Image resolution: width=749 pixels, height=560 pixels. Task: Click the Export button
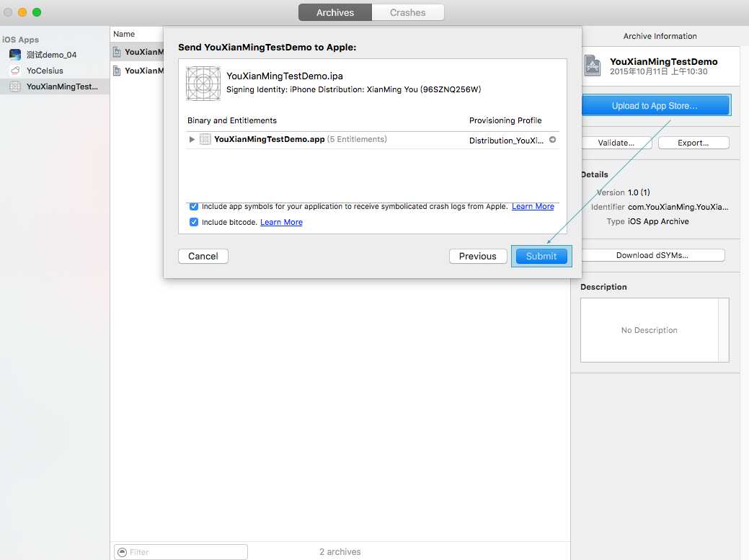tap(693, 143)
